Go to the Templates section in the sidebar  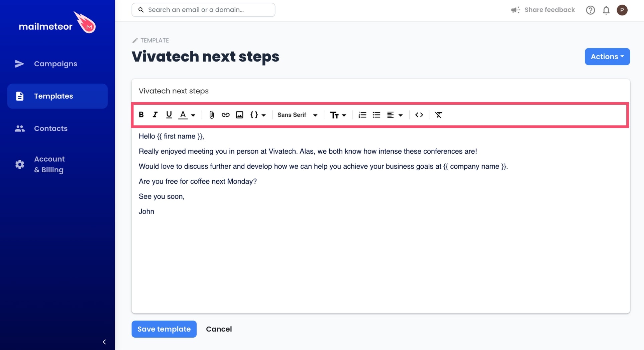(x=53, y=96)
